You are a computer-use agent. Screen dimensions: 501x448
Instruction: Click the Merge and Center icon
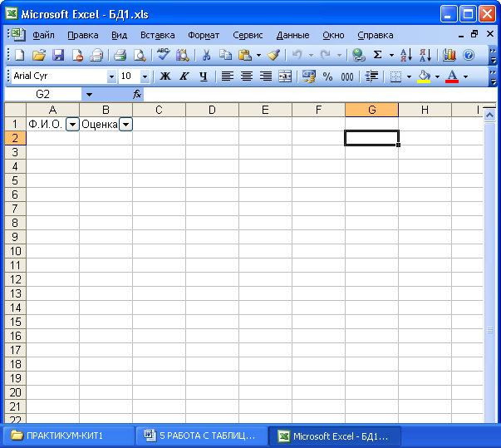click(285, 76)
